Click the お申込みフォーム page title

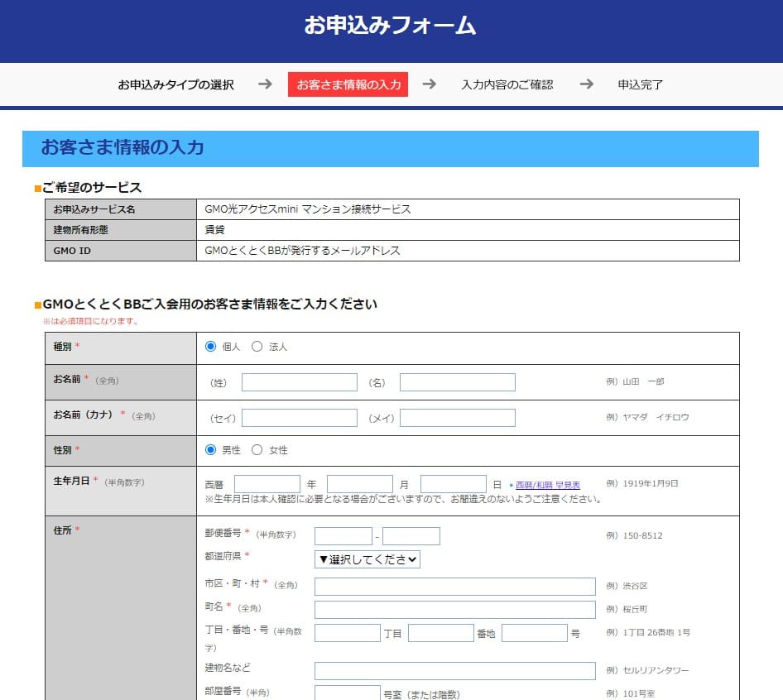[390, 26]
